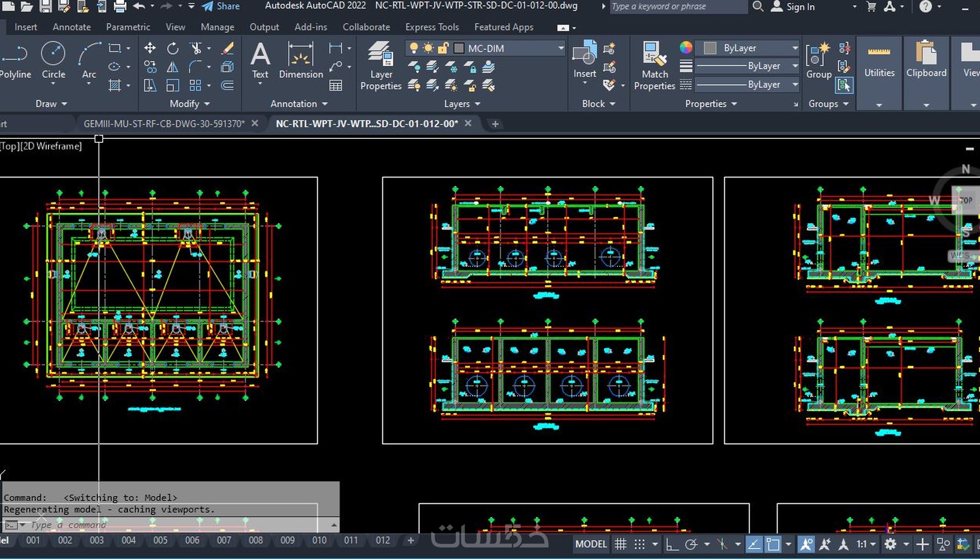Choose the Mirror tool
This screenshot has height=559, width=980.
(172, 67)
